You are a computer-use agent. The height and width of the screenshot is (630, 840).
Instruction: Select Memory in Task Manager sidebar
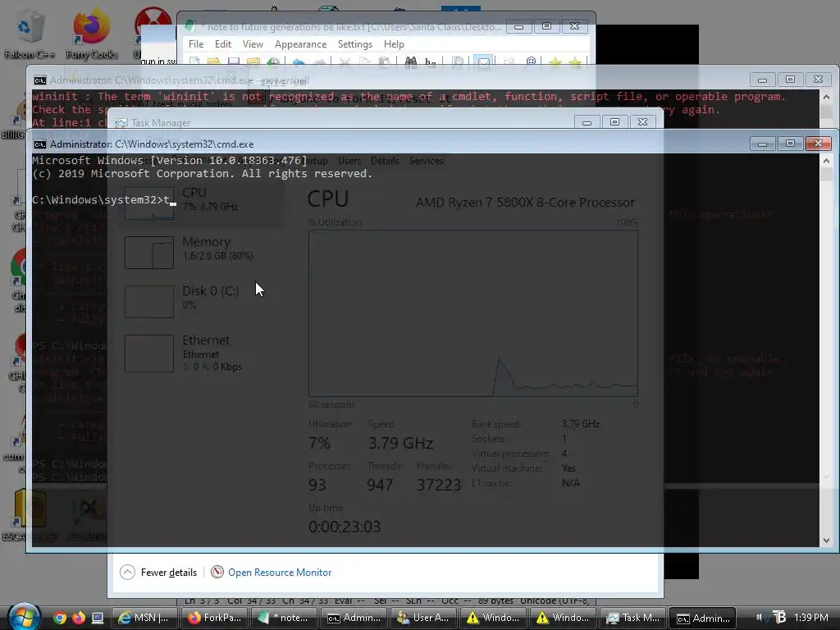202,252
